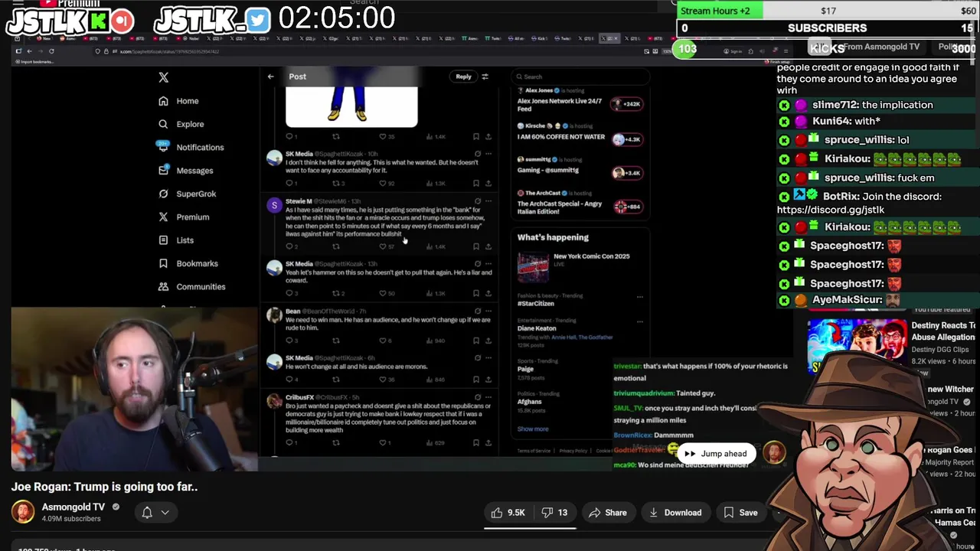Reply to Stewie M's comment icon
980x551 pixels.
click(289, 246)
